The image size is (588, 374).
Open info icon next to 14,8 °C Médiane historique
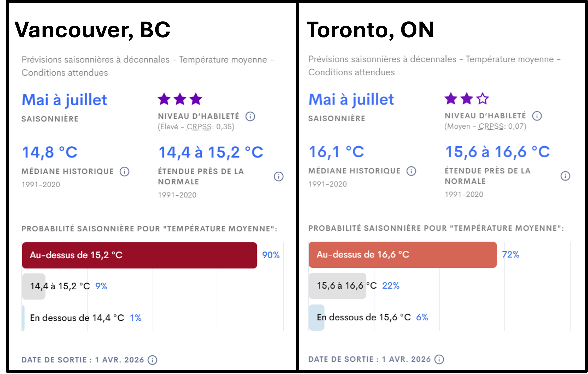click(x=124, y=172)
